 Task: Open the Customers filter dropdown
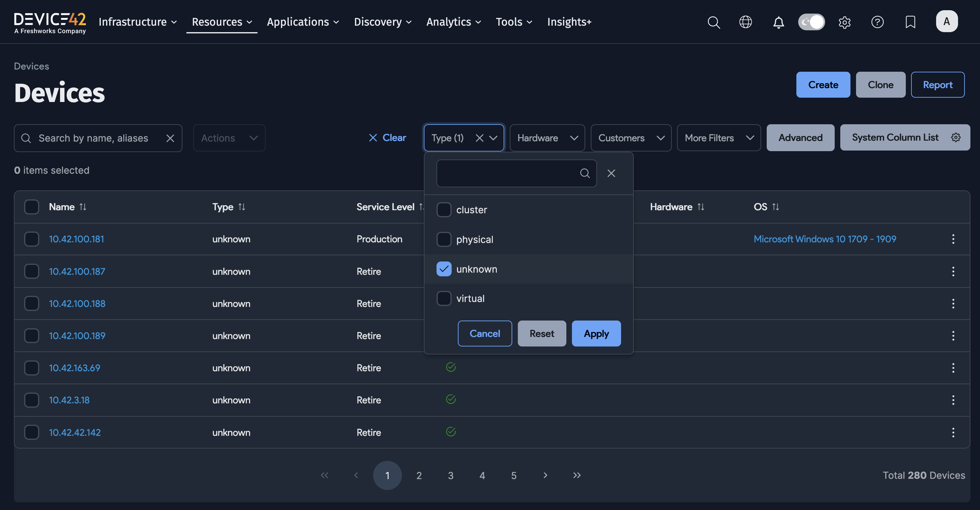point(631,138)
